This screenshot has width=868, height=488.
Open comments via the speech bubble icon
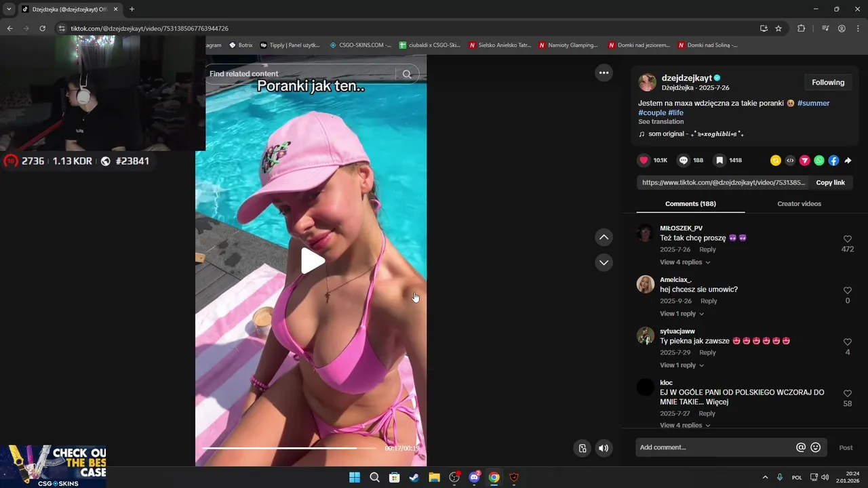(x=684, y=161)
